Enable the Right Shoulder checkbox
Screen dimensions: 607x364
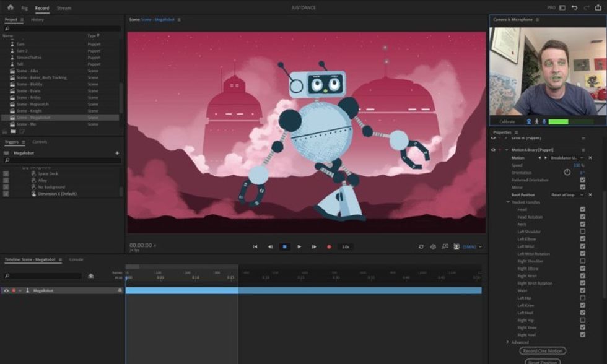pos(583,261)
